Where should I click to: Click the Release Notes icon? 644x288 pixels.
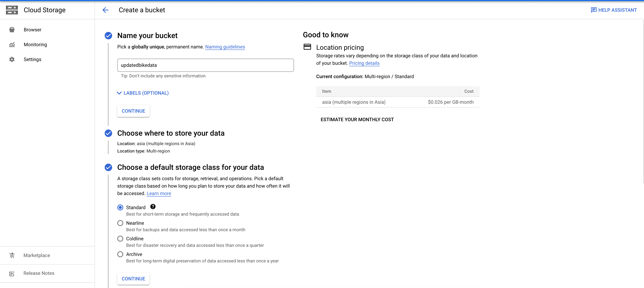pos(12,274)
